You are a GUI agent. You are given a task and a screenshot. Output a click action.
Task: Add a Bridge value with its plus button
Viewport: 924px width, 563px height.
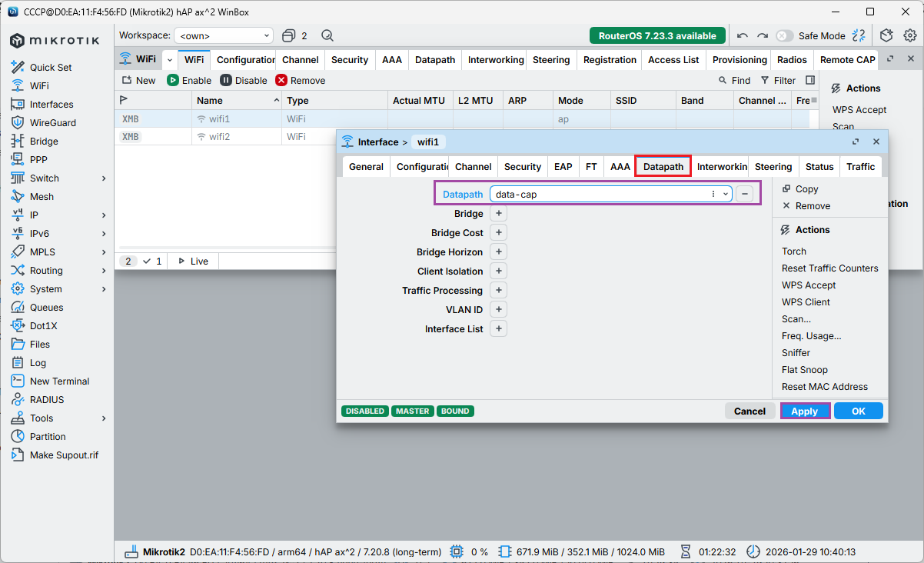tap(498, 214)
